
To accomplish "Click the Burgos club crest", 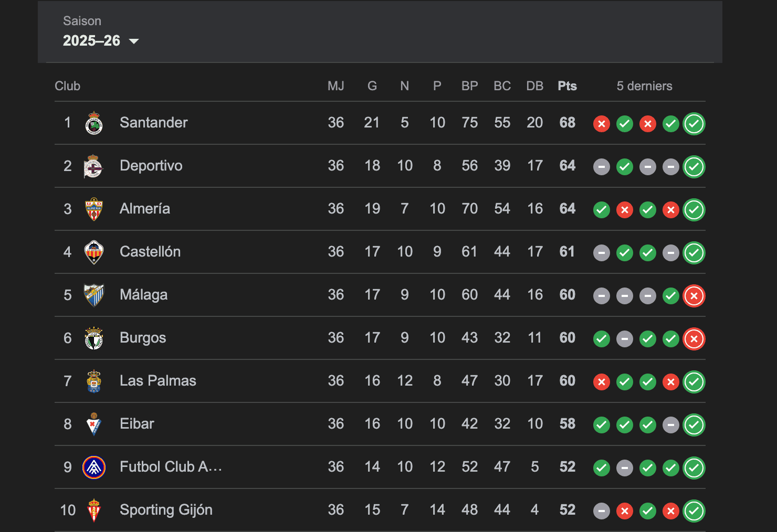I will click(94, 338).
